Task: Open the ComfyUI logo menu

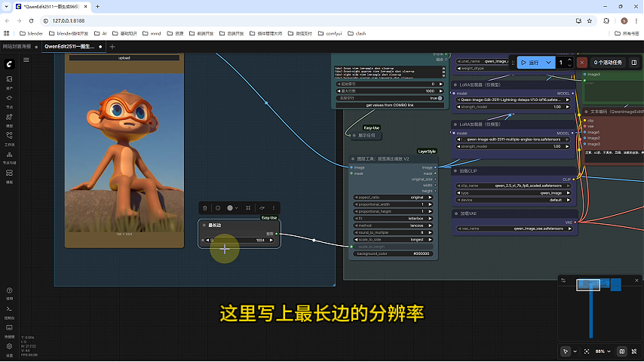Action: point(9,64)
